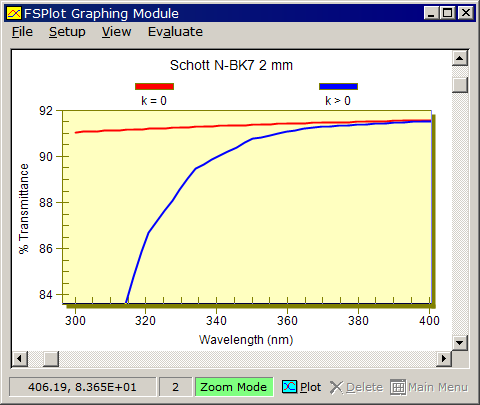Click the coordinate readout field showing 406.19

(x=82, y=387)
